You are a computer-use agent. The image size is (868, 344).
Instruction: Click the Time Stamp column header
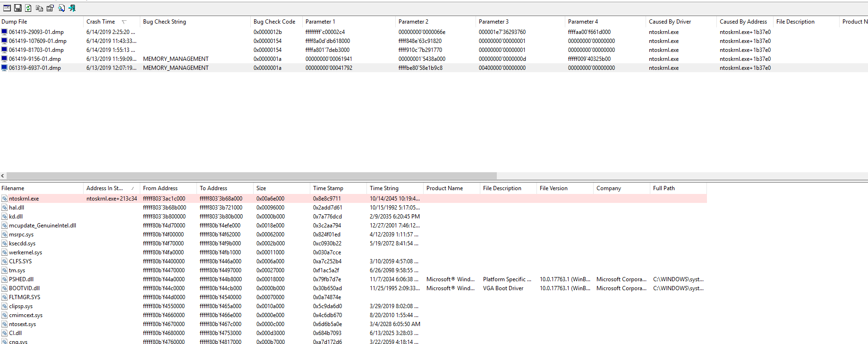(x=338, y=188)
